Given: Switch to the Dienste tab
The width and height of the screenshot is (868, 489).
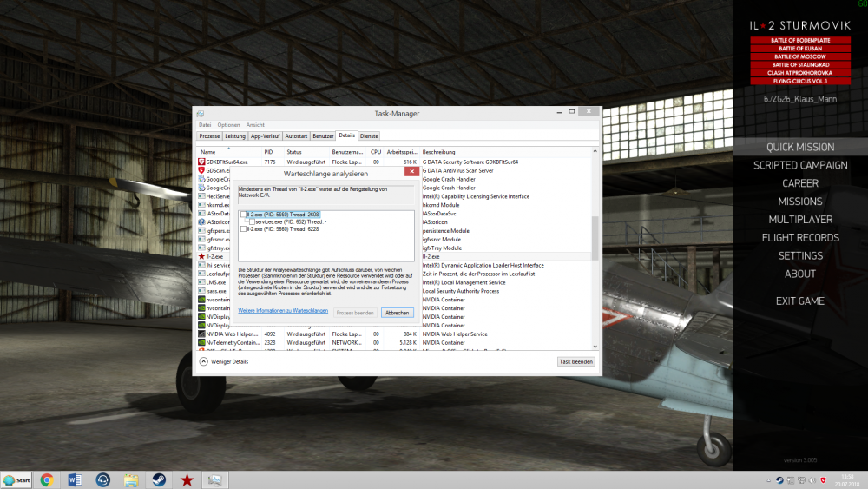Looking at the screenshot, I should pos(369,136).
